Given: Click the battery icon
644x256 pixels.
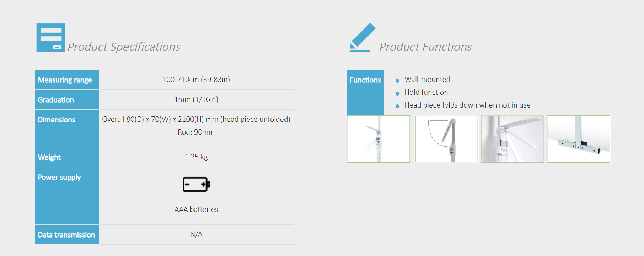Looking at the screenshot, I should coord(196,184).
